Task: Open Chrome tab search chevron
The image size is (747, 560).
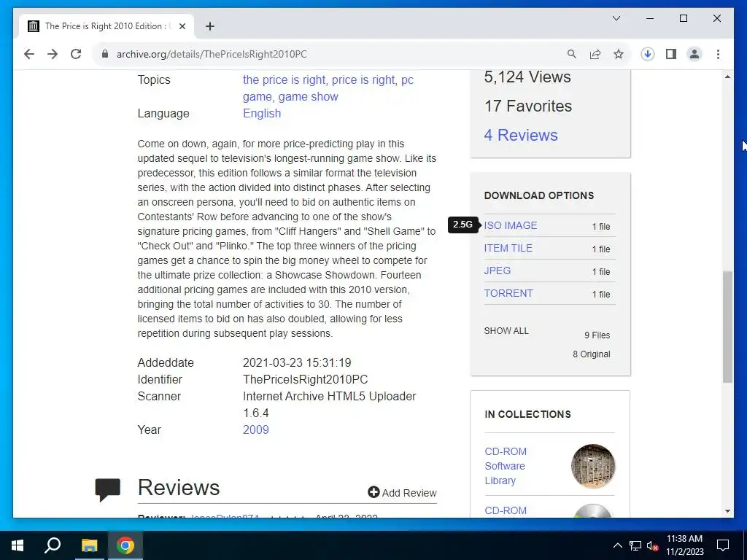Action: coord(616,18)
